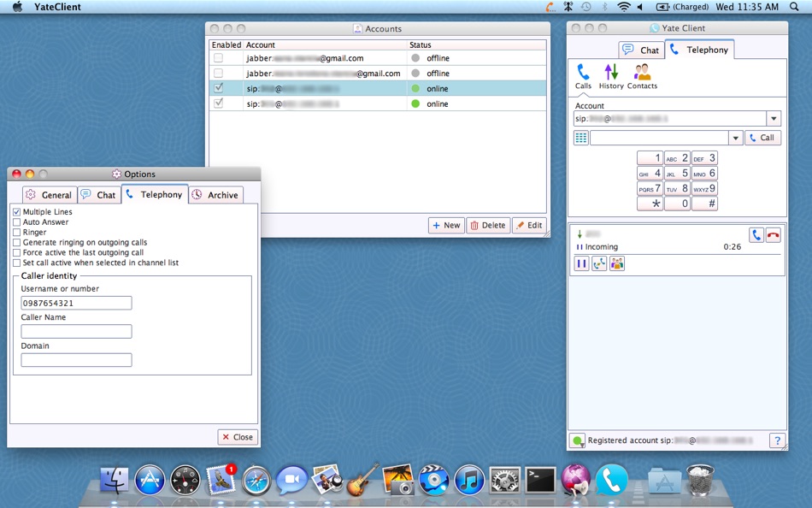Enable the second jabber gmail account
812x508 pixels.
coord(219,73)
